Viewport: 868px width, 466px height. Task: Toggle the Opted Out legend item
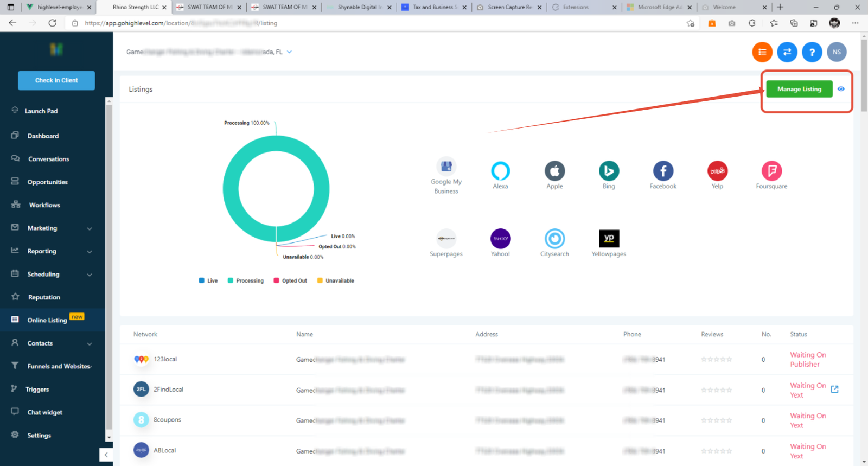[290, 280]
